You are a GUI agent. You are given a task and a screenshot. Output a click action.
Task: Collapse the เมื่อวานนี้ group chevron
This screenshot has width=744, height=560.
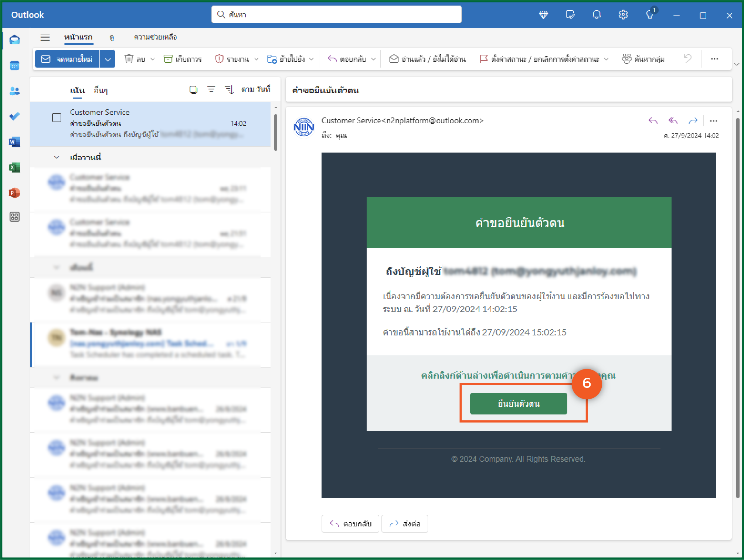pyautogui.click(x=57, y=157)
